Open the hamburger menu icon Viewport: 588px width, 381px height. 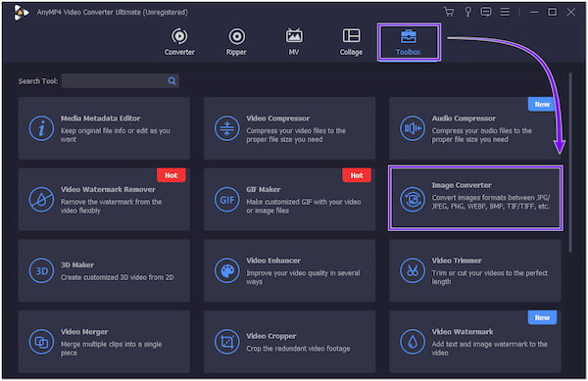[505, 12]
